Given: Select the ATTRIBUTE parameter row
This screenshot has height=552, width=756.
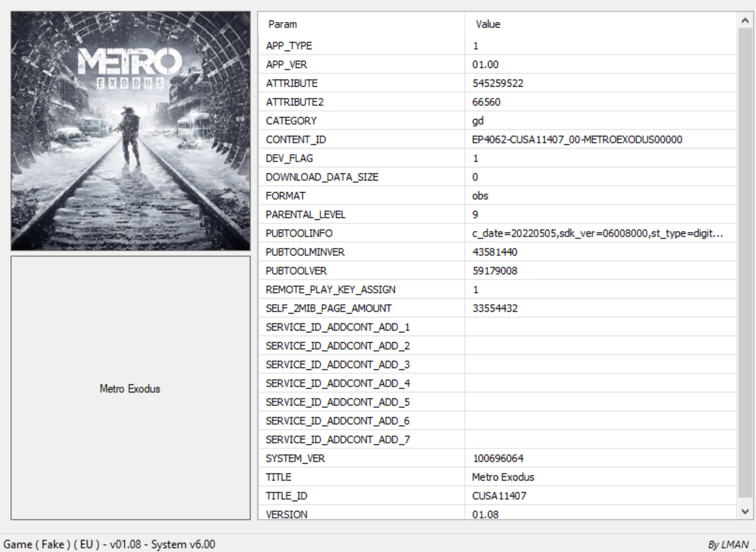Looking at the screenshot, I should [498, 83].
